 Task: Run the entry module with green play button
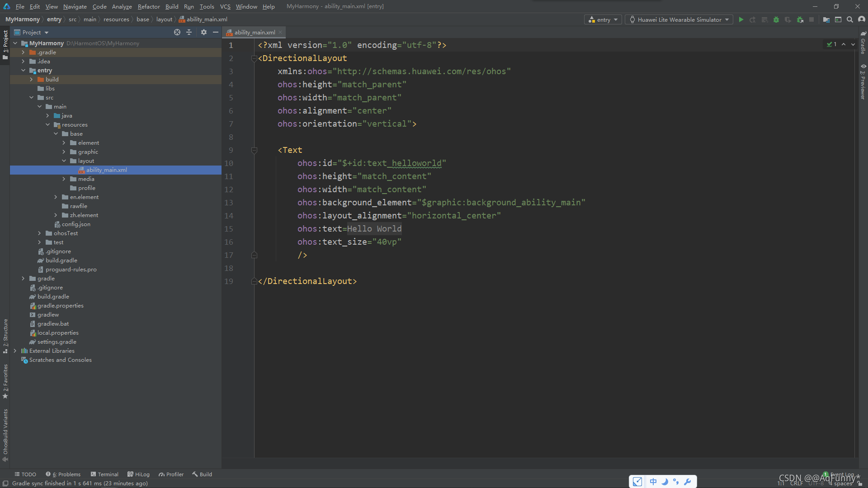coord(741,19)
